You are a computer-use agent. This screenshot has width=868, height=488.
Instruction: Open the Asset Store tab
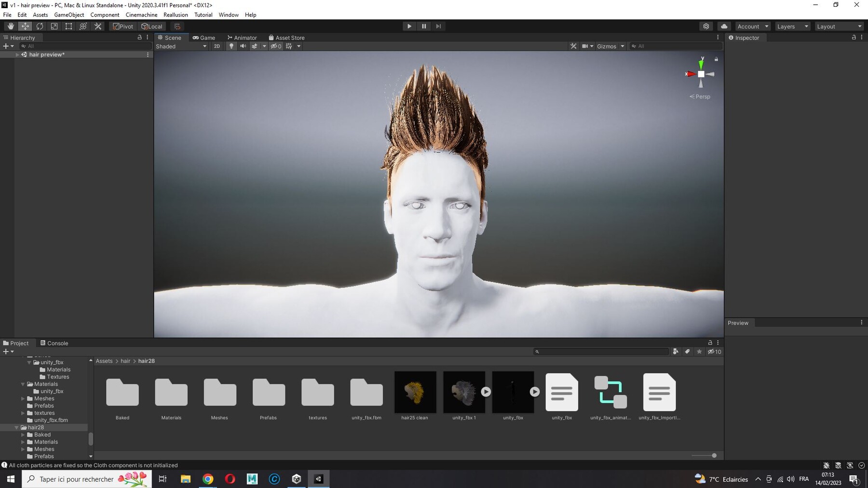(286, 38)
